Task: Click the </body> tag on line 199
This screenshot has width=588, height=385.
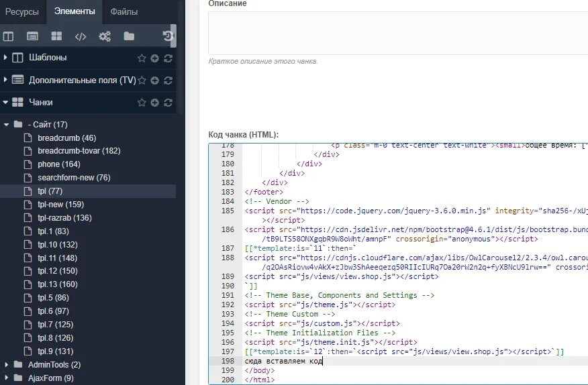Action: (x=260, y=370)
